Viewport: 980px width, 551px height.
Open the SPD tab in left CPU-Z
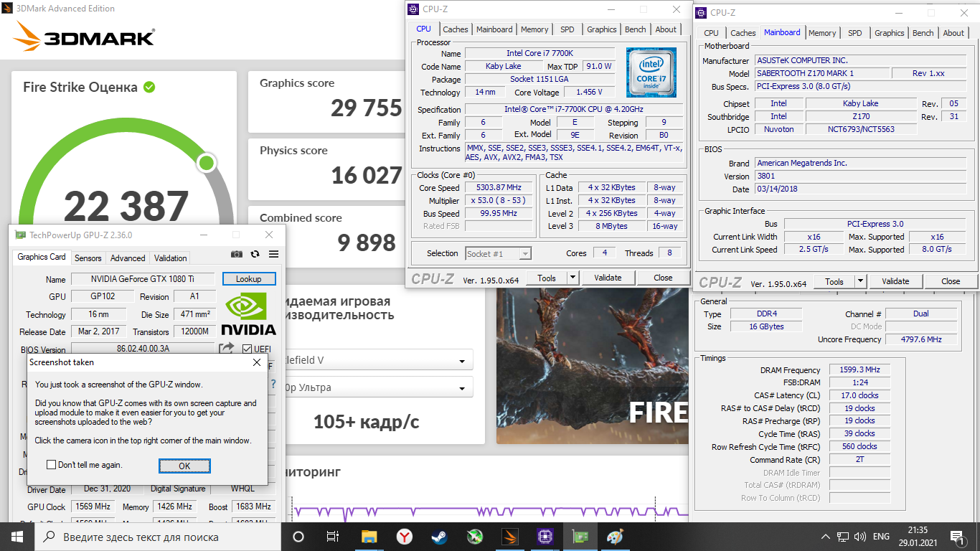567,29
